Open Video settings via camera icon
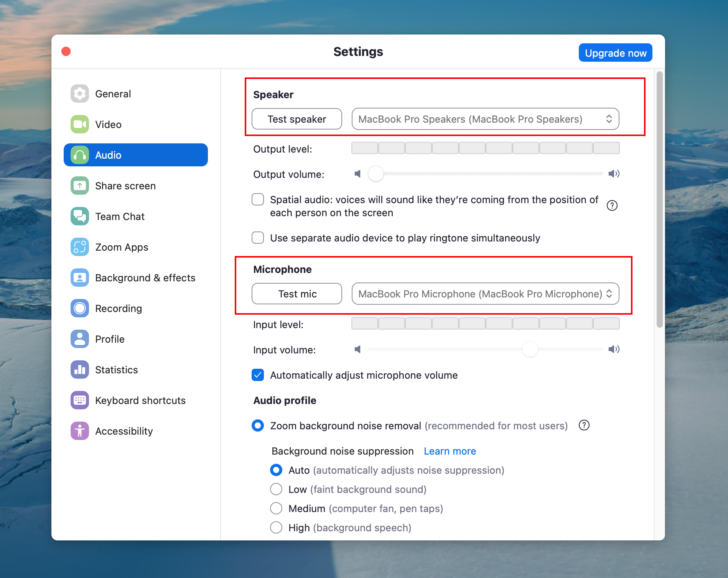The image size is (728, 578). coord(79,124)
